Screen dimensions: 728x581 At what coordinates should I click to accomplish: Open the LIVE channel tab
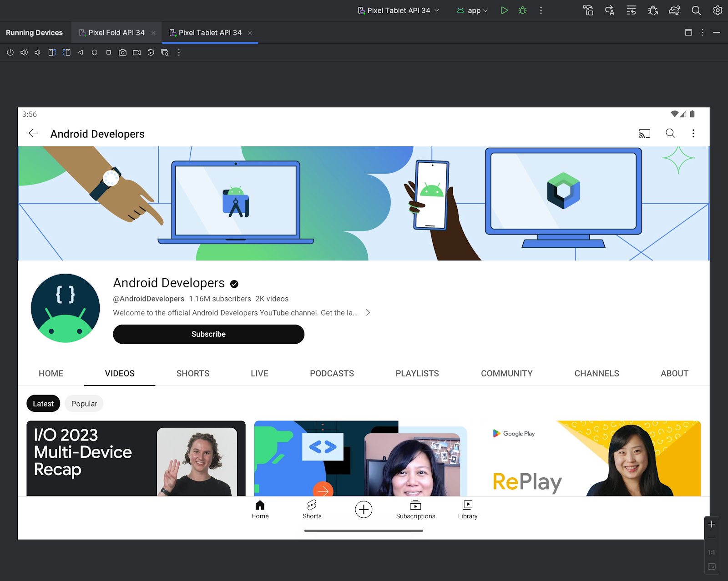coord(259,373)
